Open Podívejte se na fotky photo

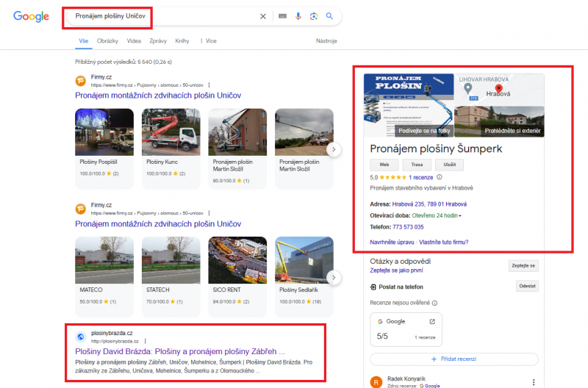[x=409, y=105]
